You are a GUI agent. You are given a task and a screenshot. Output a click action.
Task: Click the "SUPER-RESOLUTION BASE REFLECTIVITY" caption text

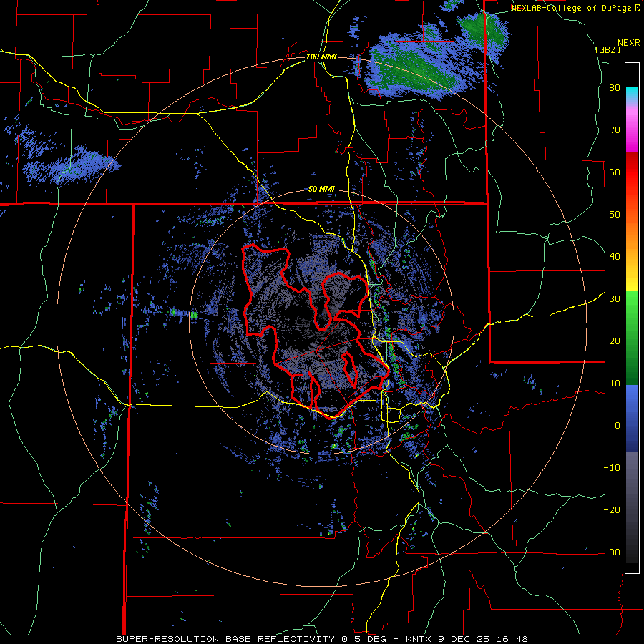[225, 639]
